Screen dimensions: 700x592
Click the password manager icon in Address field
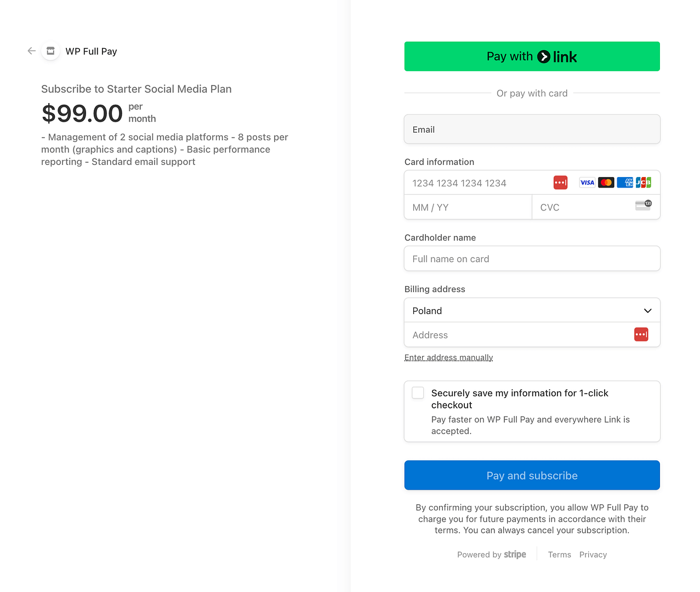pyautogui.click(x=641, y=334)
